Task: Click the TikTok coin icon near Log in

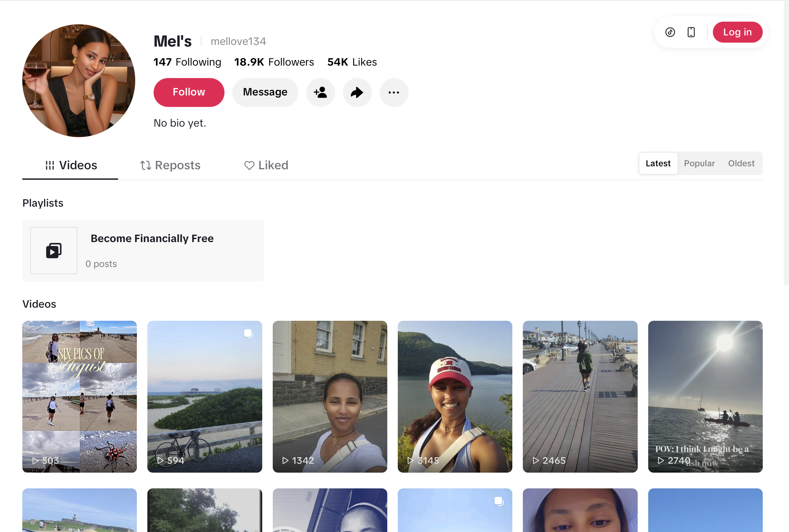Action: [670, 32]
